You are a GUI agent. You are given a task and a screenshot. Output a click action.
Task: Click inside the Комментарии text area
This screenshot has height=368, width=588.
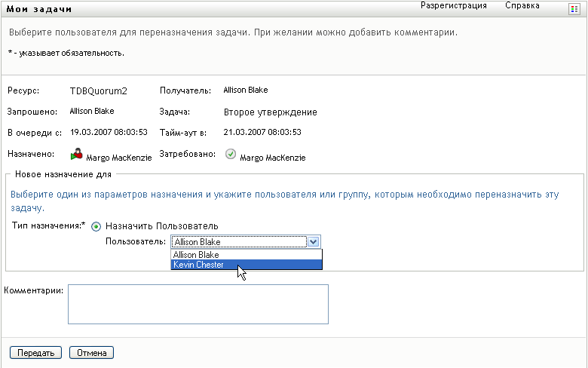point(198,304)
